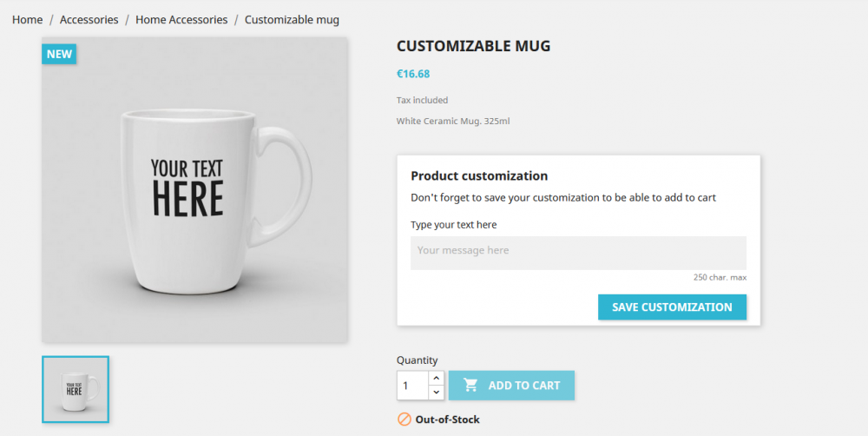Click the Customizable mug breadcrumb item
868x436 pixels.
pyautogui.click(x=292, y=19)
